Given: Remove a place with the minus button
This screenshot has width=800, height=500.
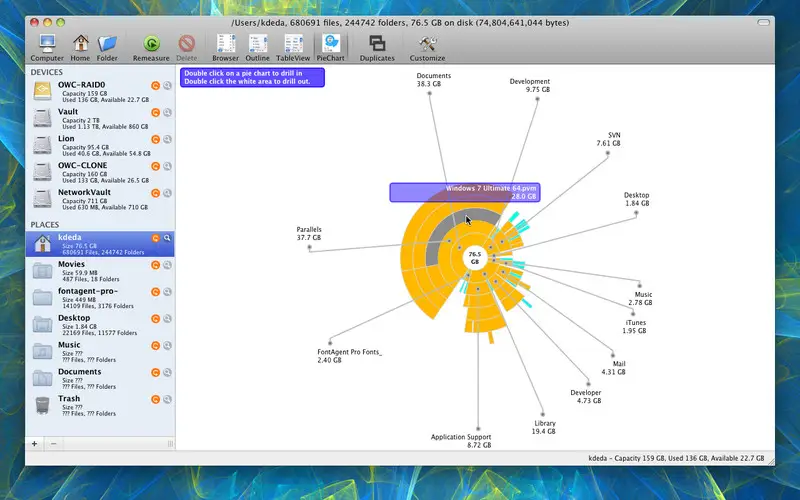Looking at the screenshot, I should (53, 443).
